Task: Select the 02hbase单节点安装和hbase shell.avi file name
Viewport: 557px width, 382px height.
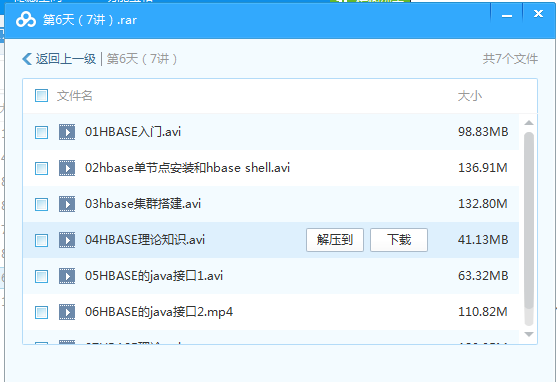Action: click(187, 168)
